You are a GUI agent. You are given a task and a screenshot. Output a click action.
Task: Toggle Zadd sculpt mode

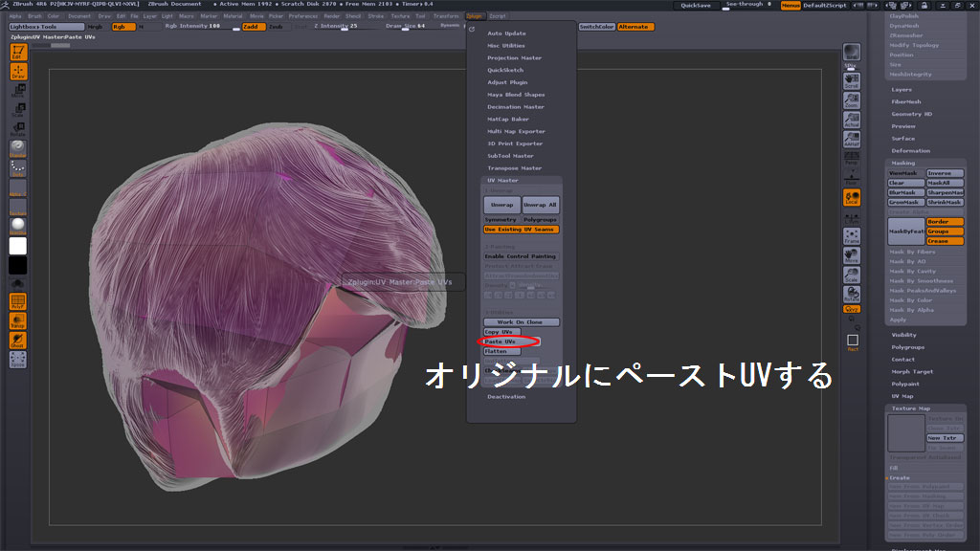click(254, 27)
